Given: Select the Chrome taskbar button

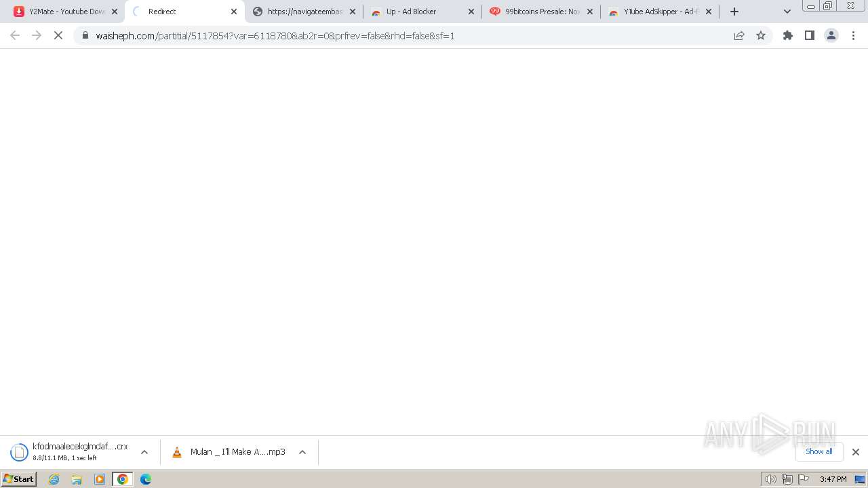Looking at the screenshot, I should tap(123, 479).
